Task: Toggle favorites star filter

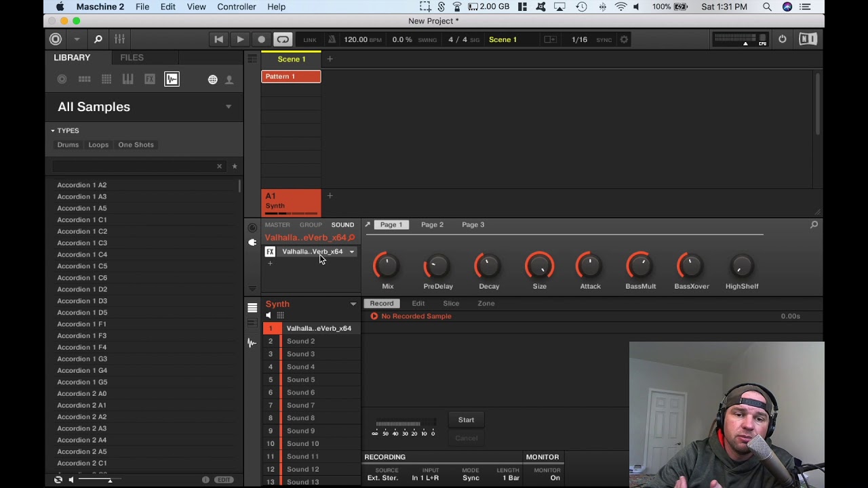Action: pos(235,166)
